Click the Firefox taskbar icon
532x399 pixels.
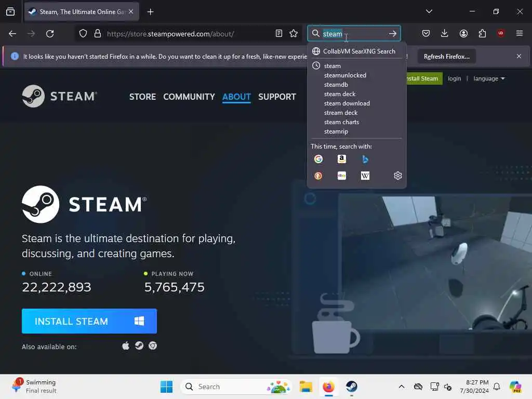click(x=328, y=387)
